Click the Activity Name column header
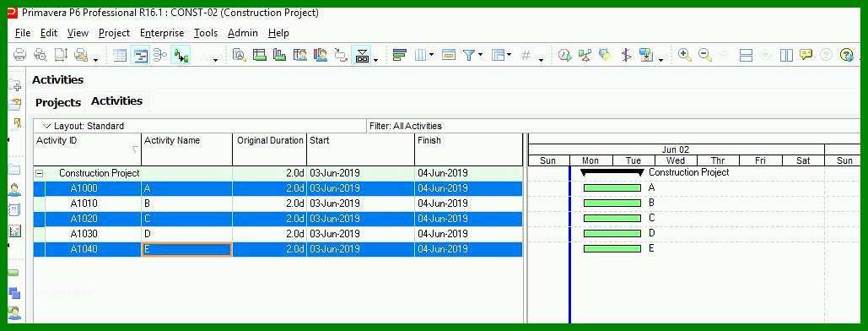Viewport: 868px width, 331px height. 187,149
